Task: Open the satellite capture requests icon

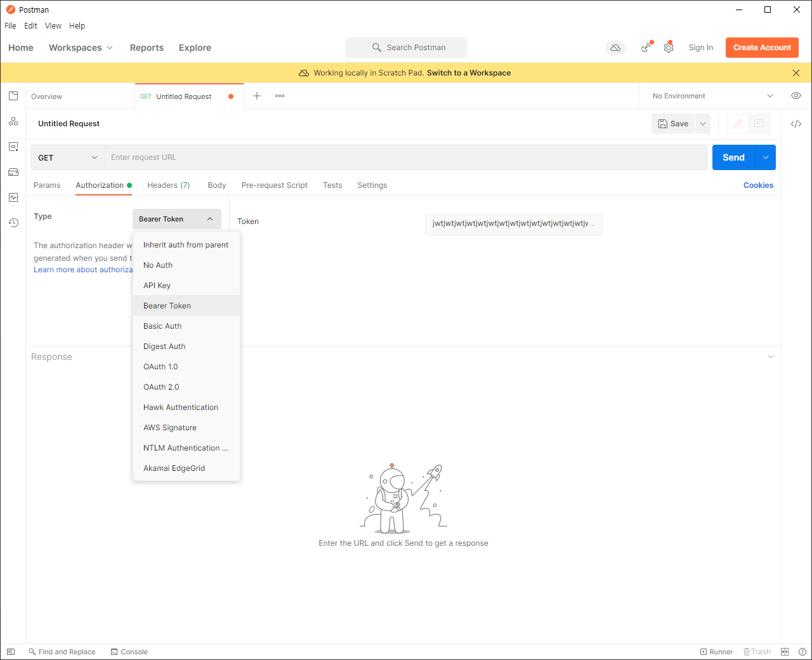Action: [x=646, y=48]
